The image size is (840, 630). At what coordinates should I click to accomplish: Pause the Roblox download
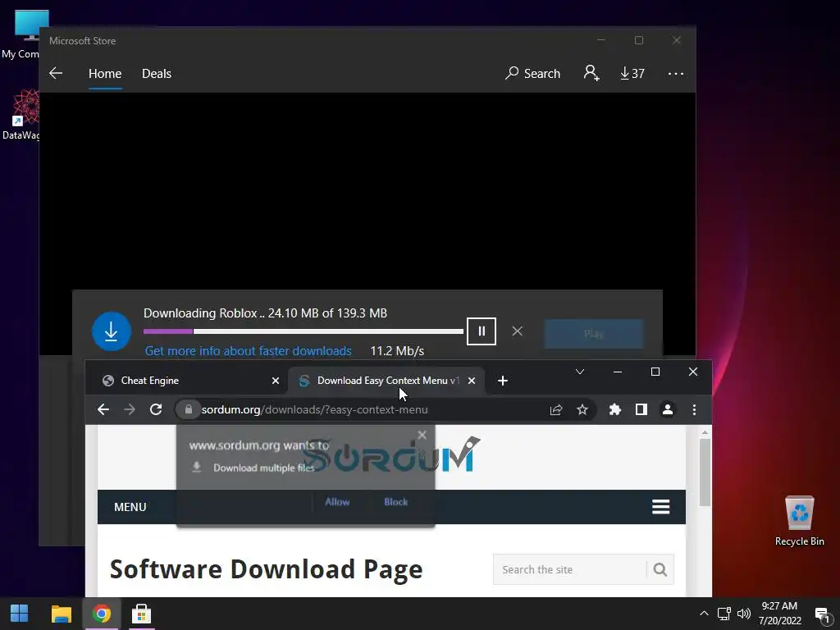click(x=481, y=331)
